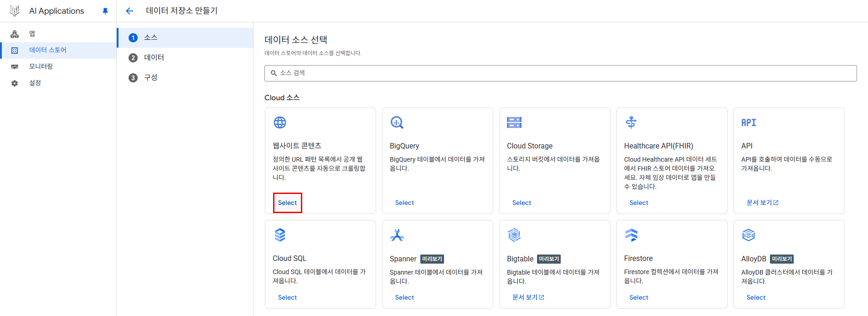The width and height of the screenshot is (868, 316).
Task: Open 모니터링 in the sidebar
Action: pyautogui.click(x=58, y=66)
